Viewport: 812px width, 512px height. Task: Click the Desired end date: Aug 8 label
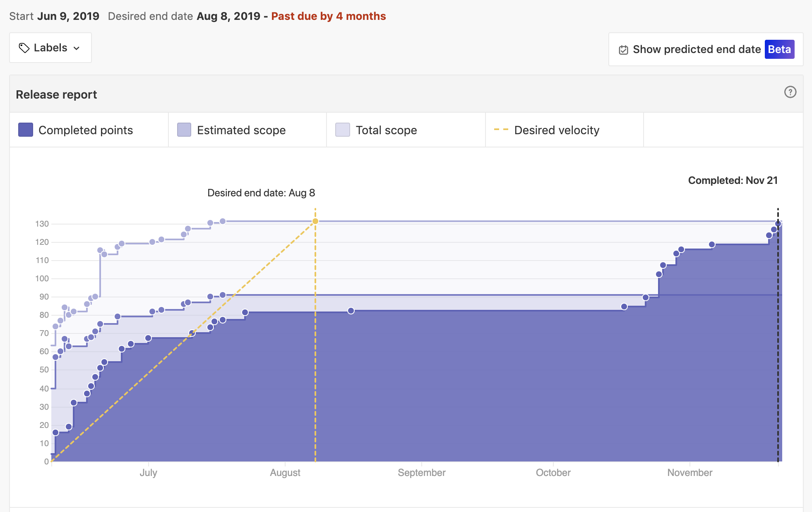point(261,193)
